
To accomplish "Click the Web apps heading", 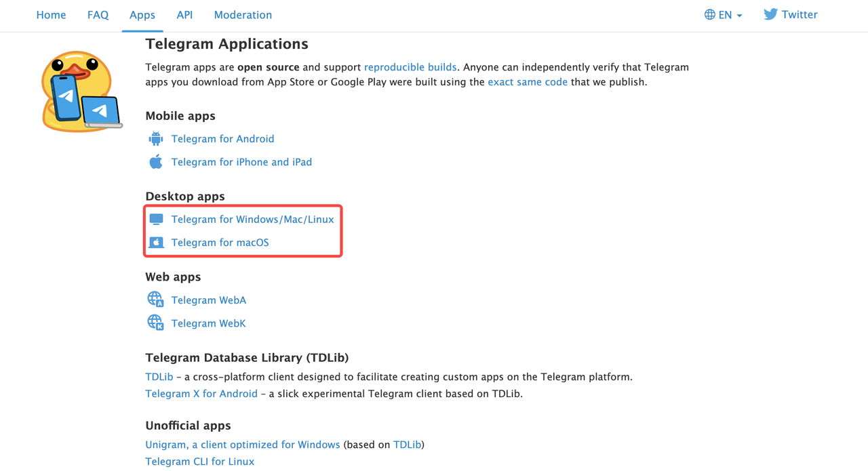I will click(x=173, y=277).
